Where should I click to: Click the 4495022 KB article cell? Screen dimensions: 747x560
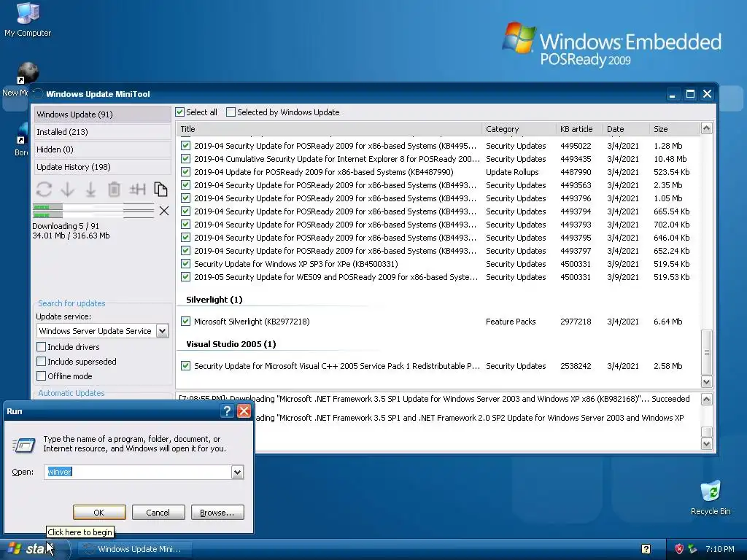pyautogui.click(x=576, y=146)
